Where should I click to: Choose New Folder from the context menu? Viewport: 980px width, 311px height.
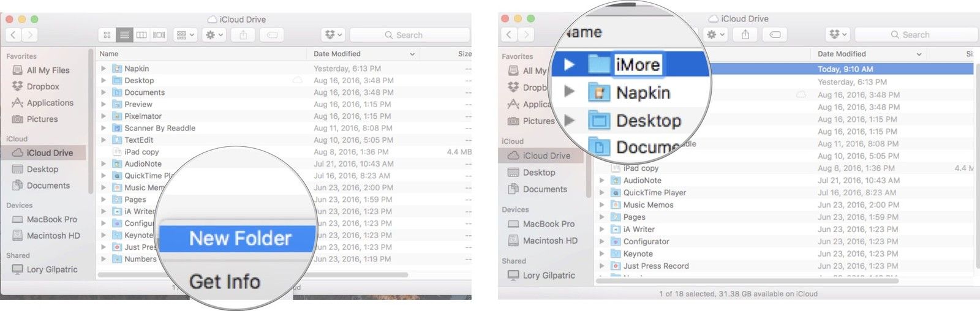coord(238,238)
